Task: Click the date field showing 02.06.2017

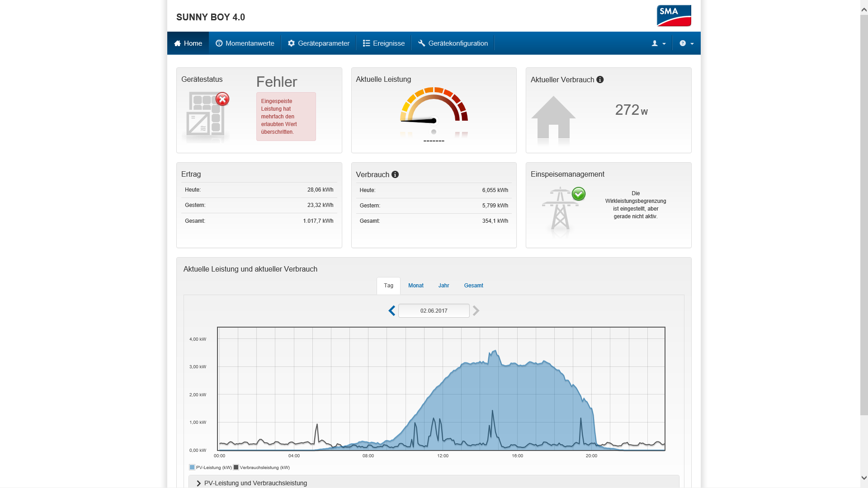Action: click(434, 311)
